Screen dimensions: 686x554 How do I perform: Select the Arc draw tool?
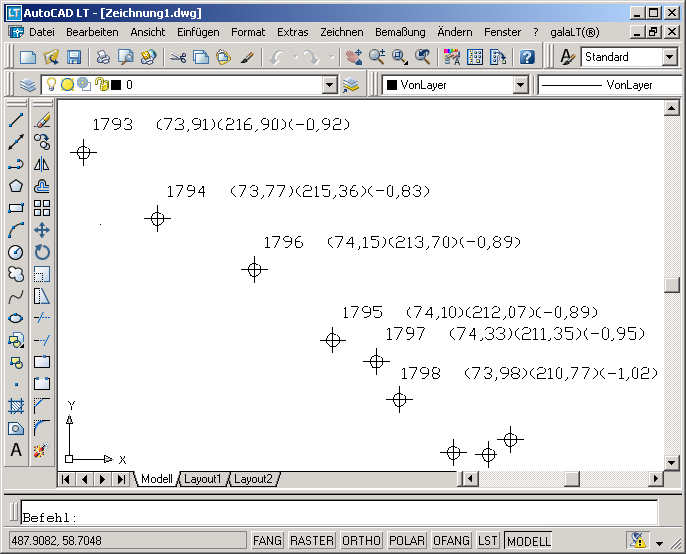coord(16,230)
